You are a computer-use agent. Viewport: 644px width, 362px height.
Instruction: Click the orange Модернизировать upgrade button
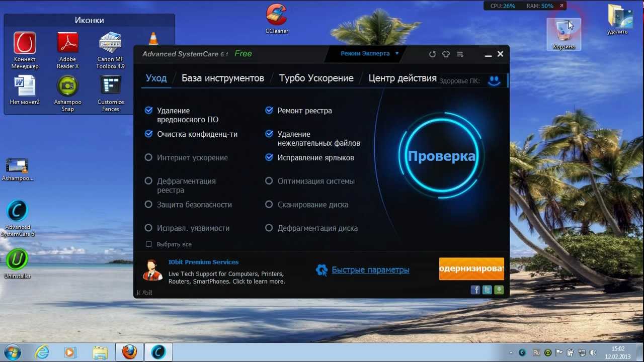point(471,268)
